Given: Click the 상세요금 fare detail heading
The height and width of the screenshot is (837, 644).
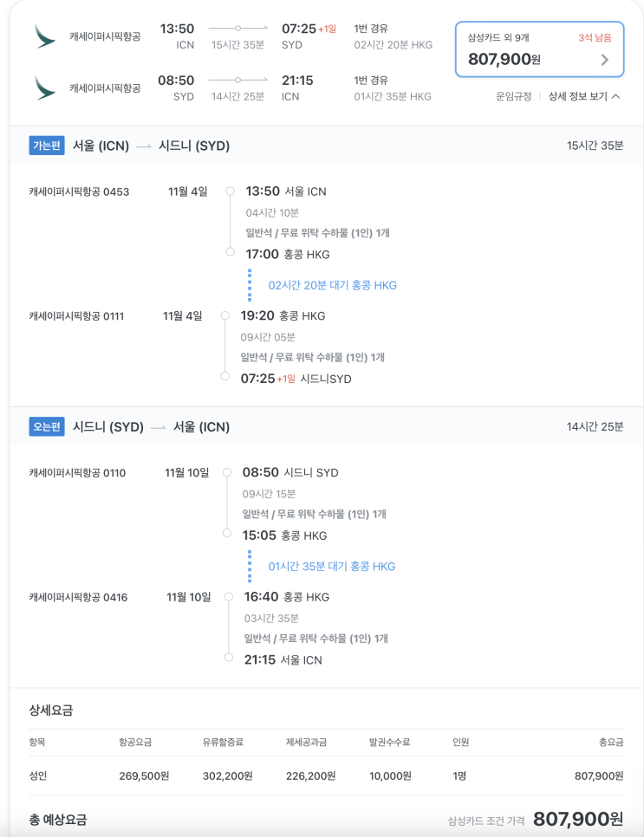Looking at the screenshot, I should pos(51,710).
